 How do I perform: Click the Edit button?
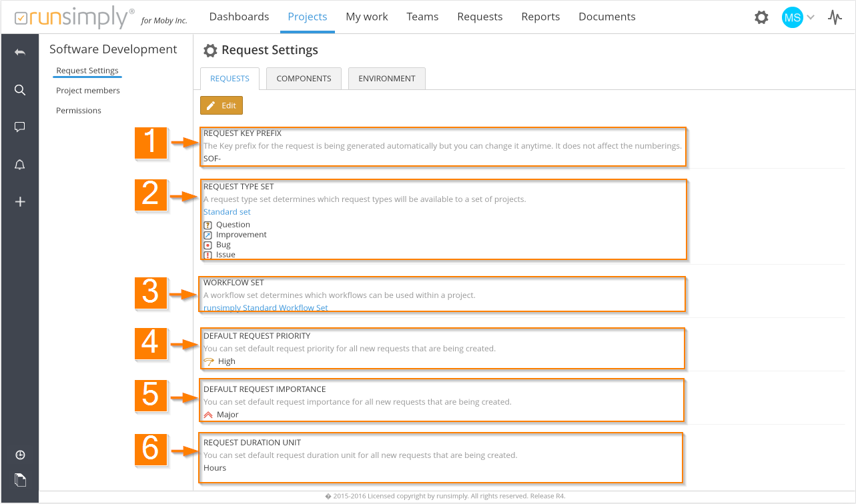click(x=222, y=105)
